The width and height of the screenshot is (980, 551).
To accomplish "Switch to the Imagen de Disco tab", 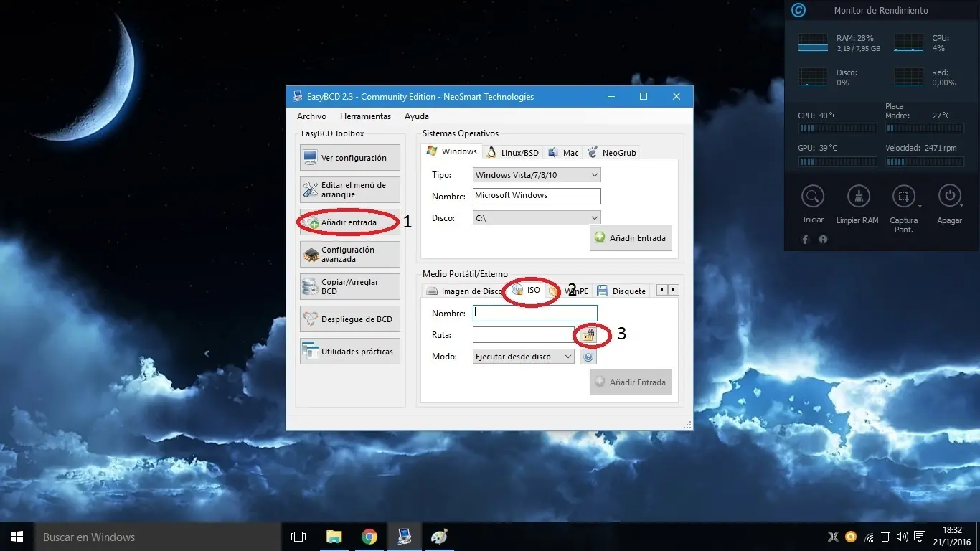I will coord(463,291).
